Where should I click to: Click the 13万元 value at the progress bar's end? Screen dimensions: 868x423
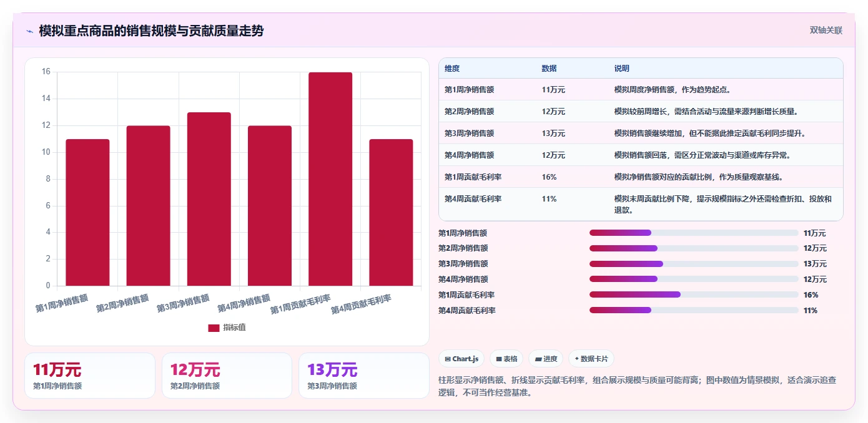815,264
